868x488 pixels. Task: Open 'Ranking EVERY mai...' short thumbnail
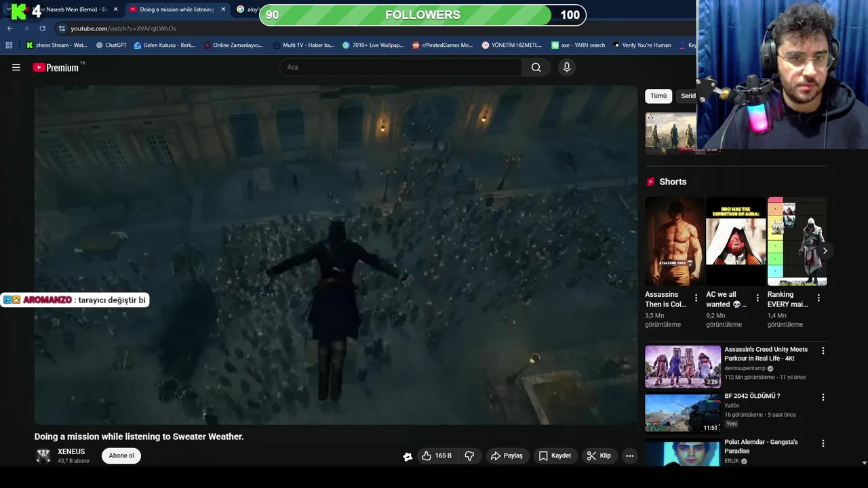pos(797,241)
